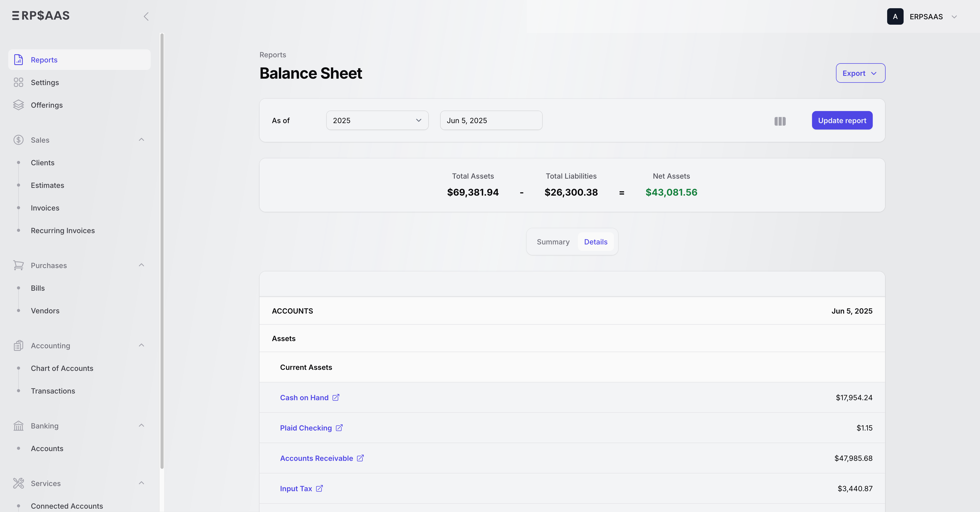Open the Plaid Checking account link

[x=306, y=428]
